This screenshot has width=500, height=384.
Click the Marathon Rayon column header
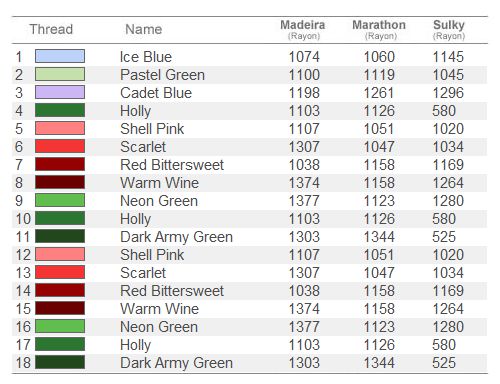coord(379,30)
